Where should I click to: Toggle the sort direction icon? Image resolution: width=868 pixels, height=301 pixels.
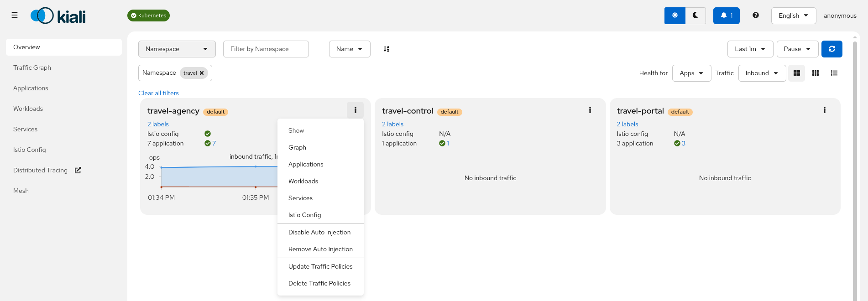point(387,49)
